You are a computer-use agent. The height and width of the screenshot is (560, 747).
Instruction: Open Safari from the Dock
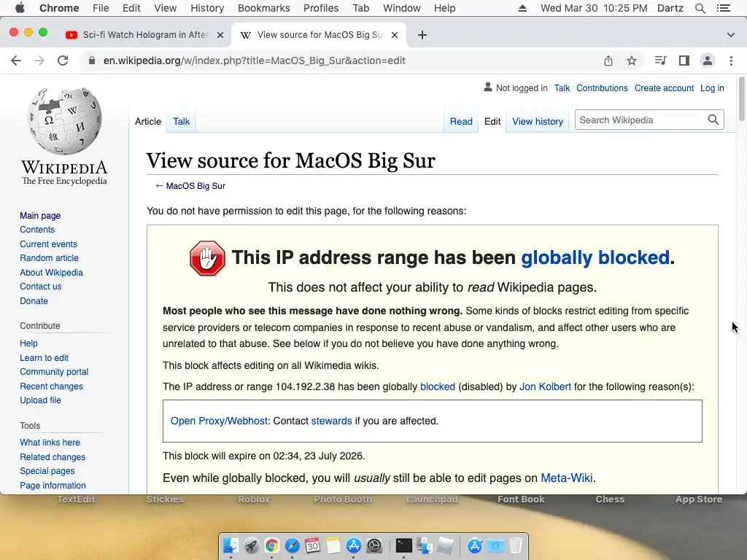(x=292, y=545)
